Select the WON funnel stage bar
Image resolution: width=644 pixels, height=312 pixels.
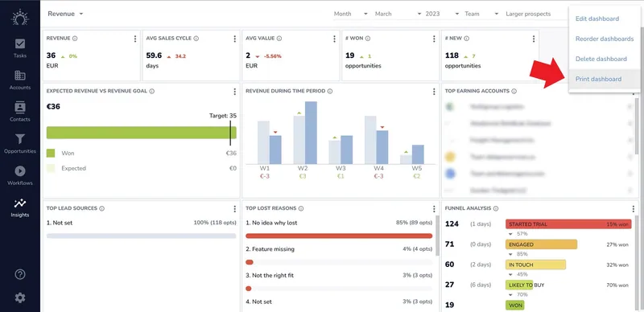coord(514,305)
